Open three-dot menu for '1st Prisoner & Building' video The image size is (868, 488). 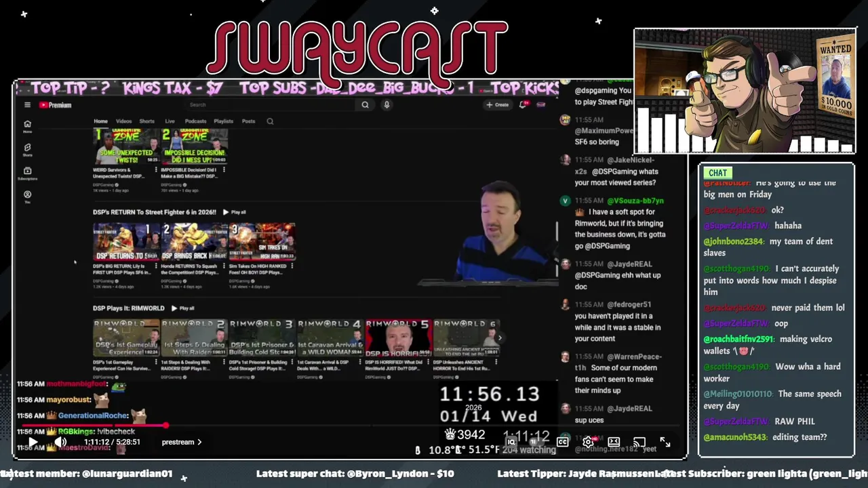coord(292,363)
